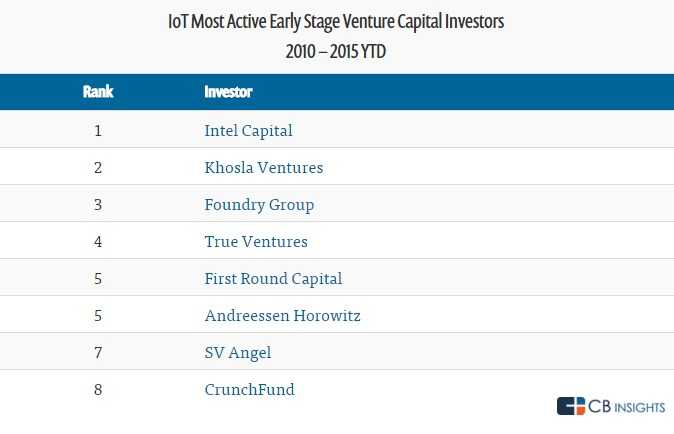Click the rank 4 cell
Screen dimensions: 674x434
pyautogui.click(x=98, y=241)
